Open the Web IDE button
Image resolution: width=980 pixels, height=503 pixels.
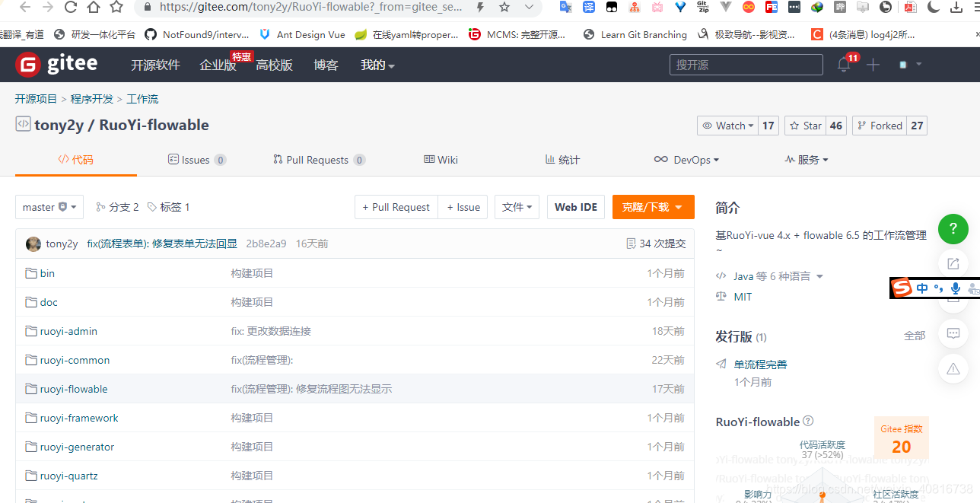click(x=576, y=207)
